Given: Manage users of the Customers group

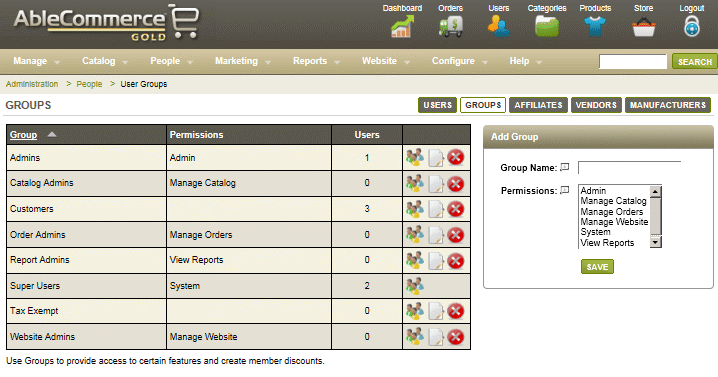Looking at the screenshot, I should [x=415, y=209].
